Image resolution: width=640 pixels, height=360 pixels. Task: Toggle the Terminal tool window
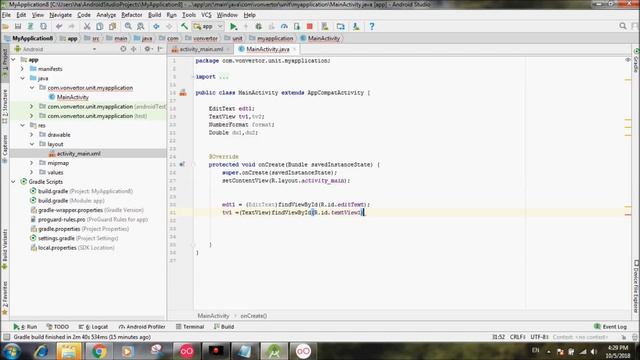pyautogui.click(x=190, y=327)
